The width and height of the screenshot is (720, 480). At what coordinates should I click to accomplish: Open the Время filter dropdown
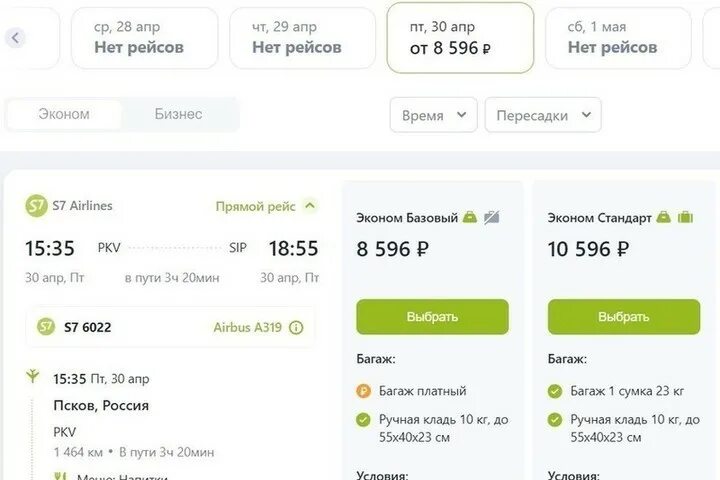coord(433,115)
